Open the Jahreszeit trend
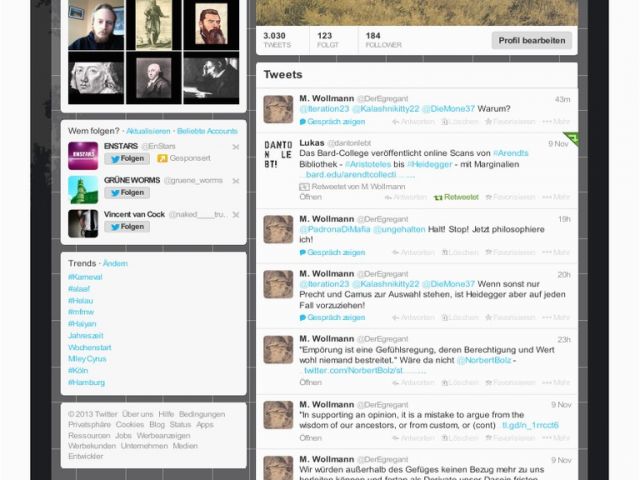 coord(86,336)
